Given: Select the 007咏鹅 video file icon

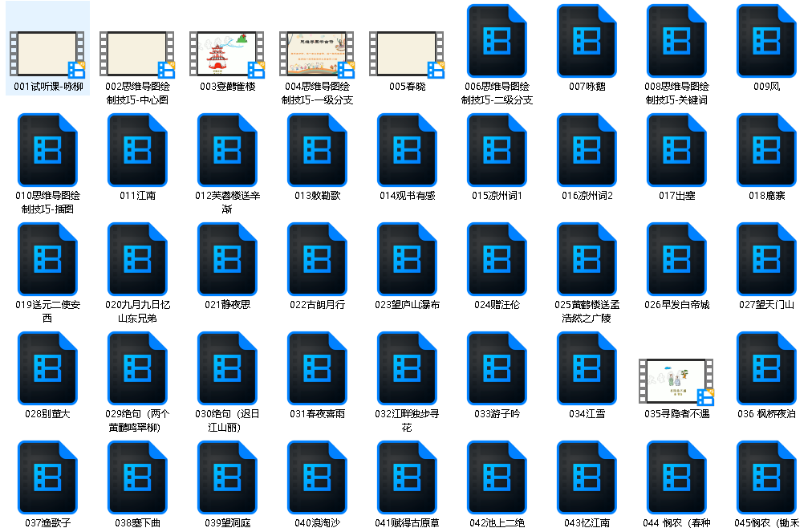Looking at the screenshot, I should point(587,40).
